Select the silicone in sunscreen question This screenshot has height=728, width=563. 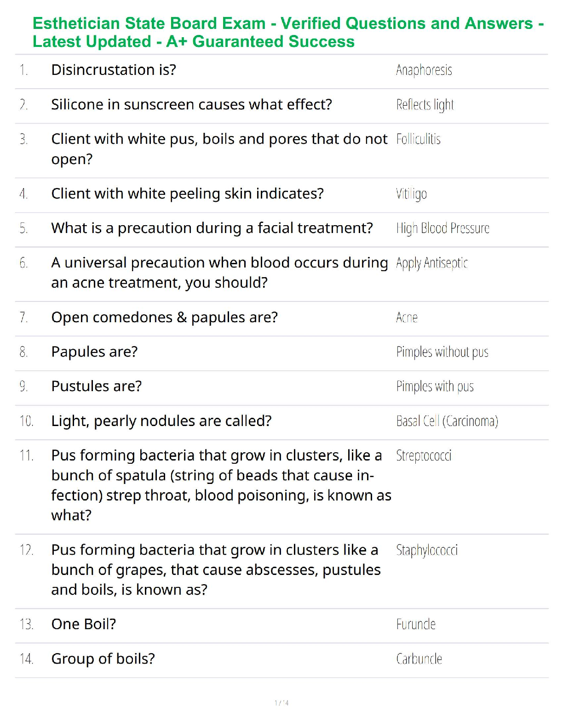(x=191, y=105)
